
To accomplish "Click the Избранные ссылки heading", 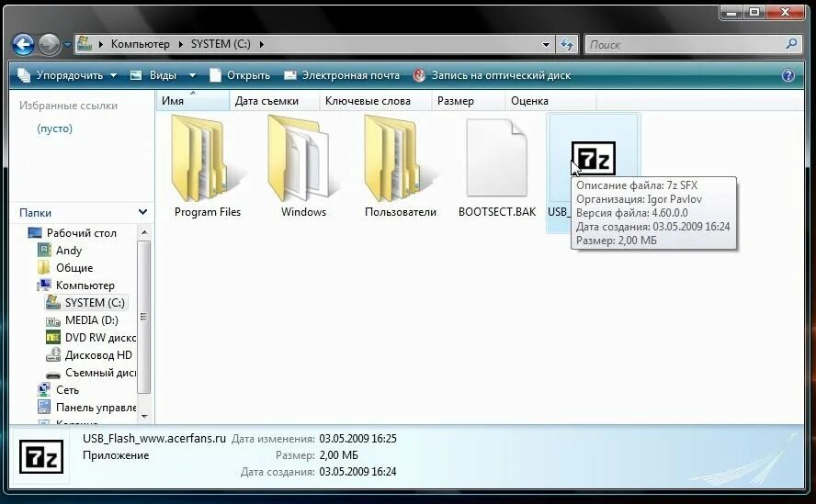I will (x=68, y=106).
